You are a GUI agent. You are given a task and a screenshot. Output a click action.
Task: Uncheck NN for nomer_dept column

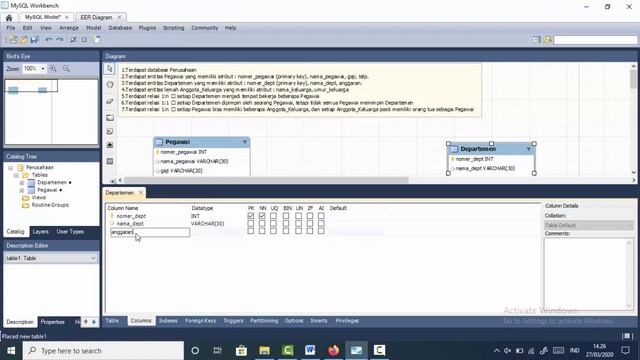tap(262, 216)
